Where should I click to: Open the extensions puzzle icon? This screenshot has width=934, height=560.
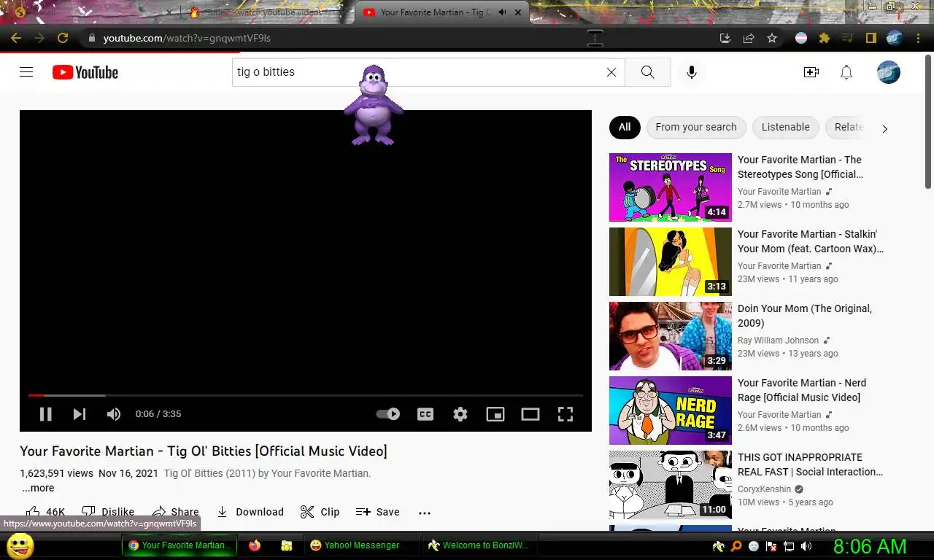coord(825,38)
